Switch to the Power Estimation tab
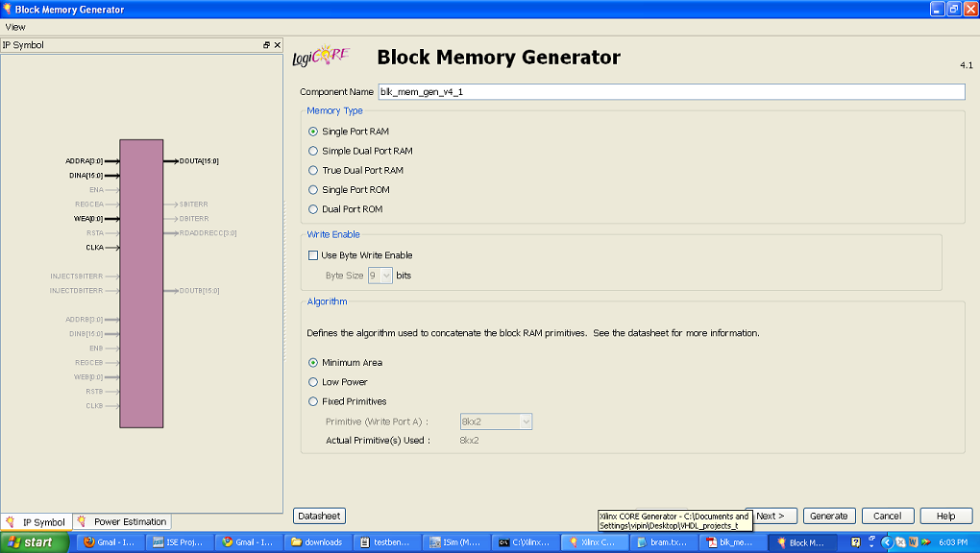The width and height of the screenshot is (980, 553). coord(121,521)
